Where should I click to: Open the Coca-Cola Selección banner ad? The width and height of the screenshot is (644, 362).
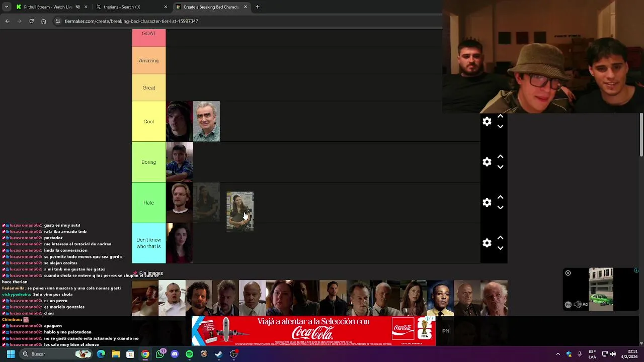[313, 331]
